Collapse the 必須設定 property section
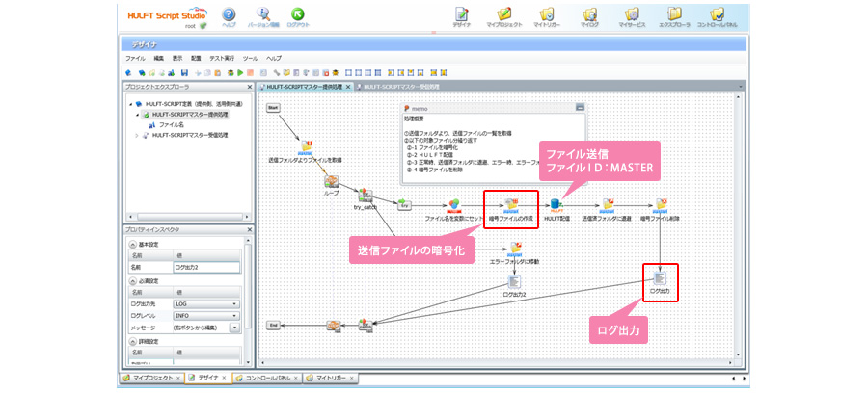Viewport: 868px width, 393px height. pyautogui.click(x=130, y=281)
